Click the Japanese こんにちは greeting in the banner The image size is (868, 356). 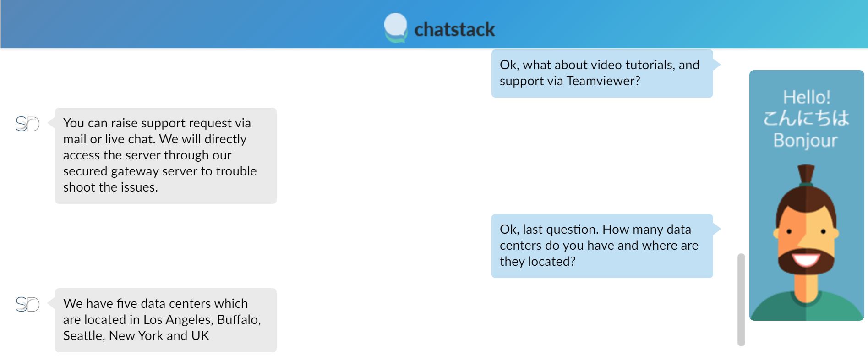(806, 119)
